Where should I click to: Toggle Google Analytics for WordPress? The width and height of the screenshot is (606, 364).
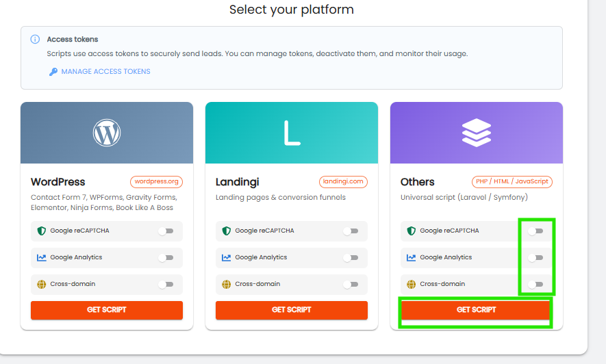(166, 258)
